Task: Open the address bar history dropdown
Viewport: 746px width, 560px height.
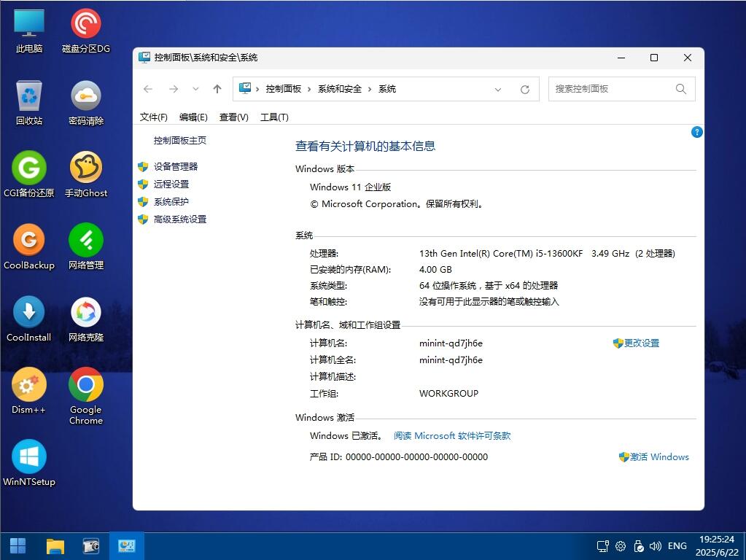Action: click(x=498, y=88)
